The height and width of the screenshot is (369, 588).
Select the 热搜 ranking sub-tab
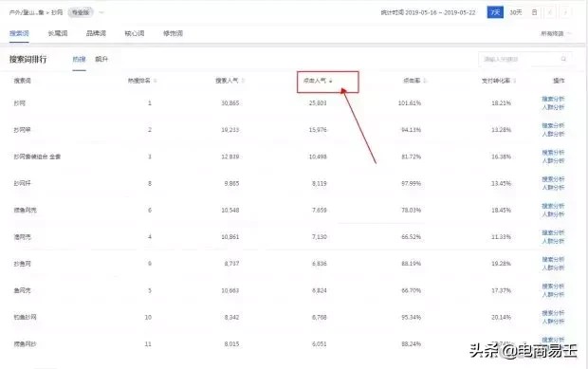pyautogui.click(x=79, y=59)
